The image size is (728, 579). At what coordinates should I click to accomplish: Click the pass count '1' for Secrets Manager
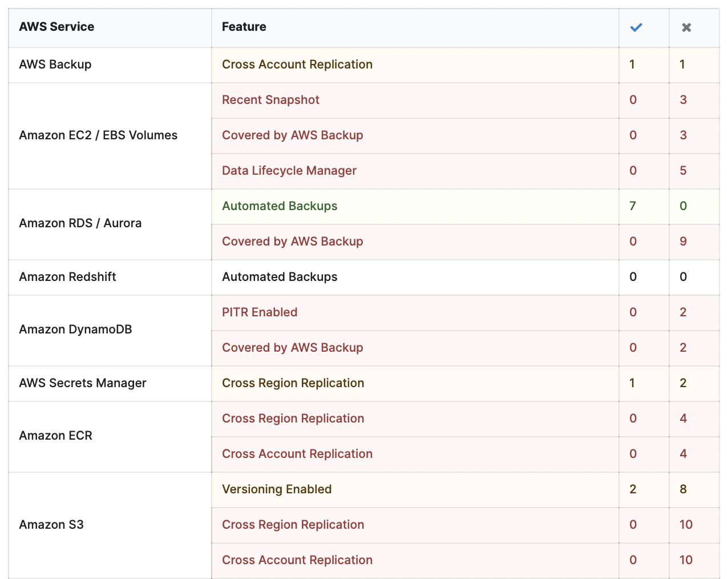coord(632,383)
